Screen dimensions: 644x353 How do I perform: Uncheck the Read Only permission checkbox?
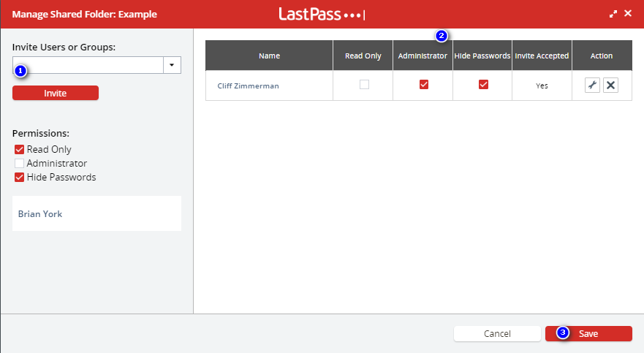point(19,149)
